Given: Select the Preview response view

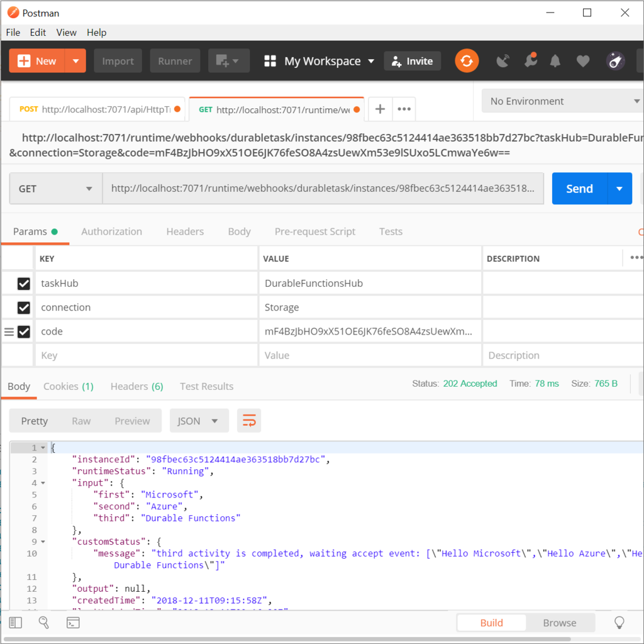Looking at the screenshot, I should (132, 421).
